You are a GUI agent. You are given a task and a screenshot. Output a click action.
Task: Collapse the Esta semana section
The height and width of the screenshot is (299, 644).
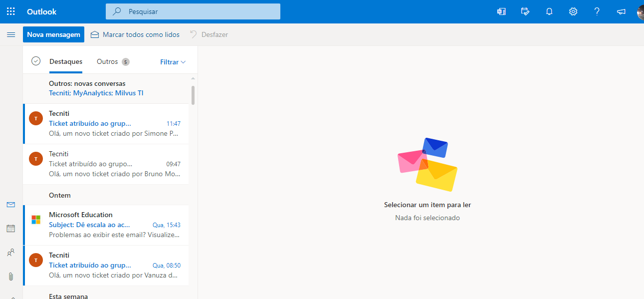click(68, 296)
